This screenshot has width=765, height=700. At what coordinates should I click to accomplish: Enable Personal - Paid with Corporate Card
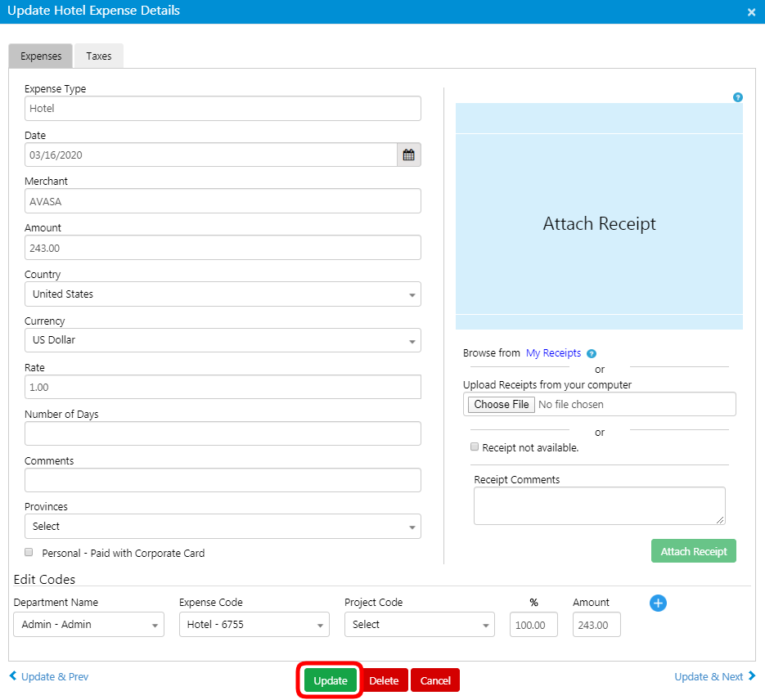[29, 552]
